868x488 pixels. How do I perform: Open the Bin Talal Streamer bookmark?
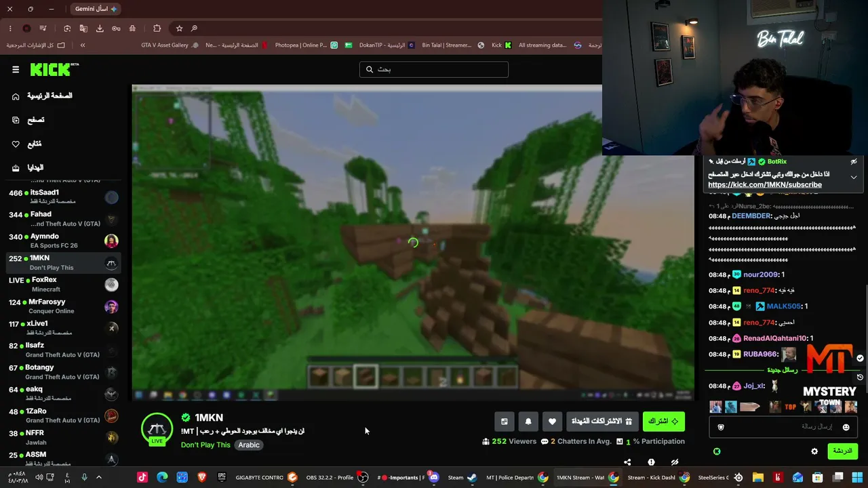[453, 45]
